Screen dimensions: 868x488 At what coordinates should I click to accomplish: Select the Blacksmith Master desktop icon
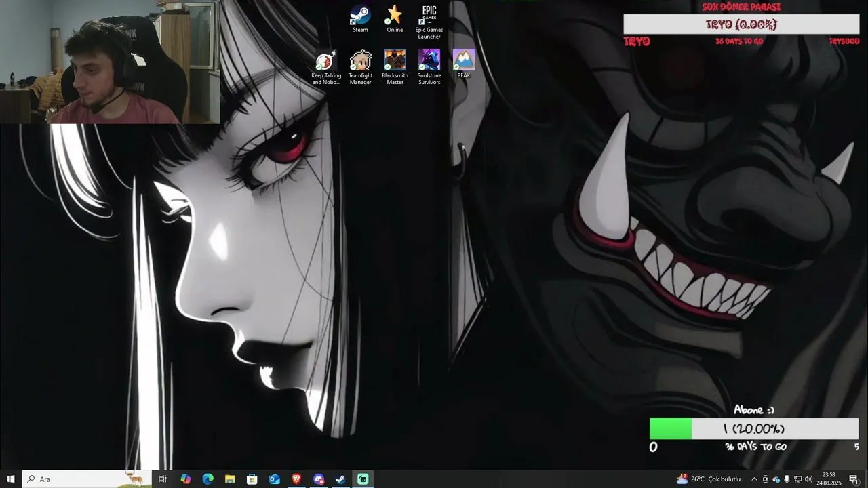point(395,67)
